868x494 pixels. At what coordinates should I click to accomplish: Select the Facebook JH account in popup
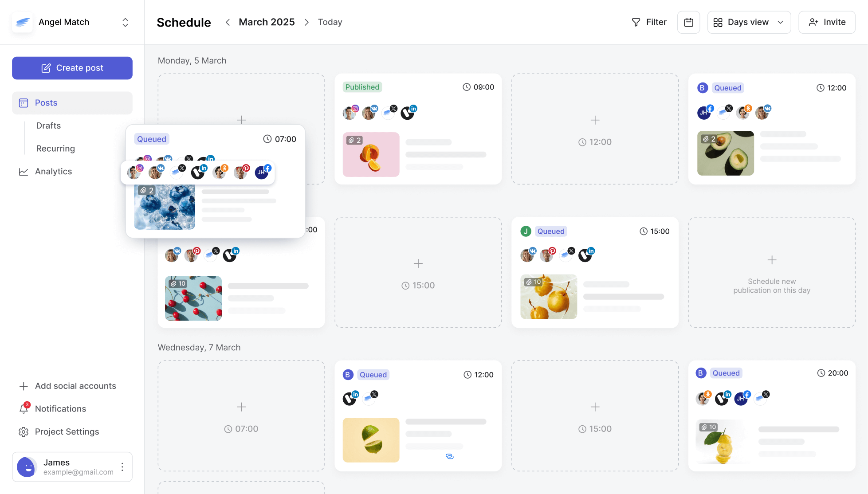pos(263,172)
